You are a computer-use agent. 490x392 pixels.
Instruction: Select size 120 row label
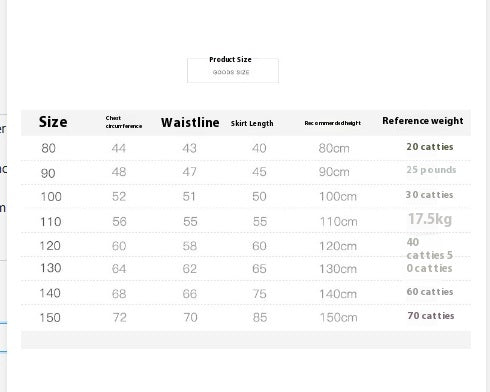pyautogui.click(x=50, y=246)
